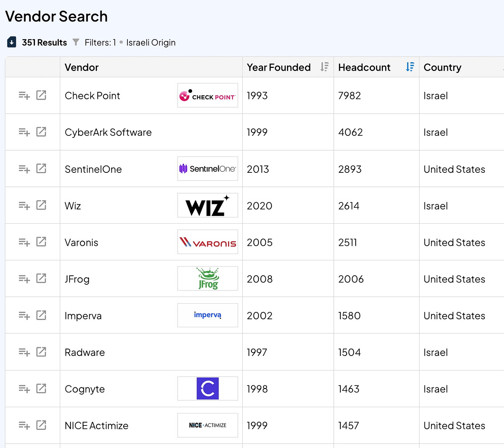Screen dimensions: 504x448
Task: Add NICE Actimize to list
Action: point(24,425)
